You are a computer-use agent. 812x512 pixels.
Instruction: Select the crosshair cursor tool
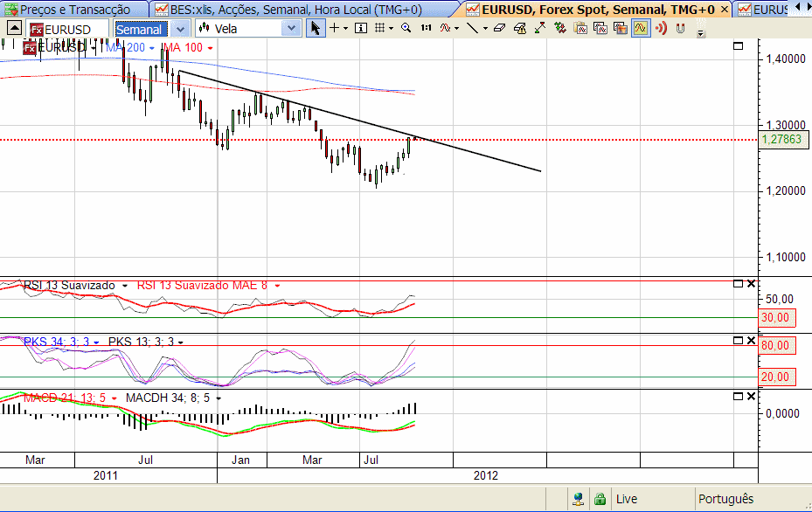[x=335, y=28]
